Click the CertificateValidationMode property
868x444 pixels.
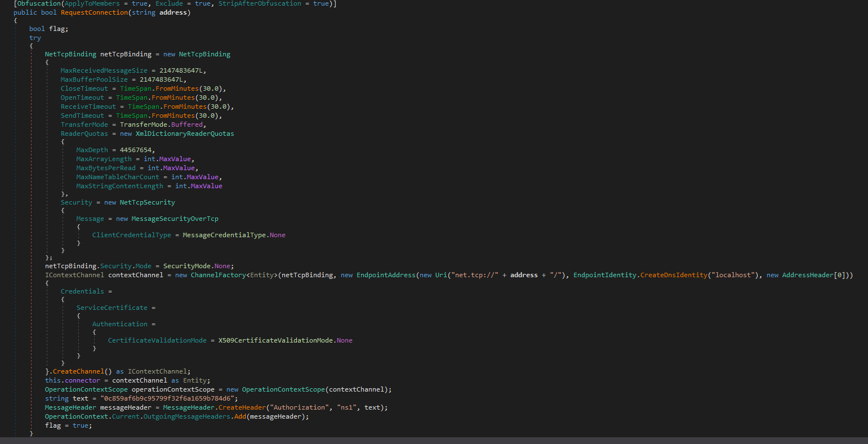(x=157, y=340)
